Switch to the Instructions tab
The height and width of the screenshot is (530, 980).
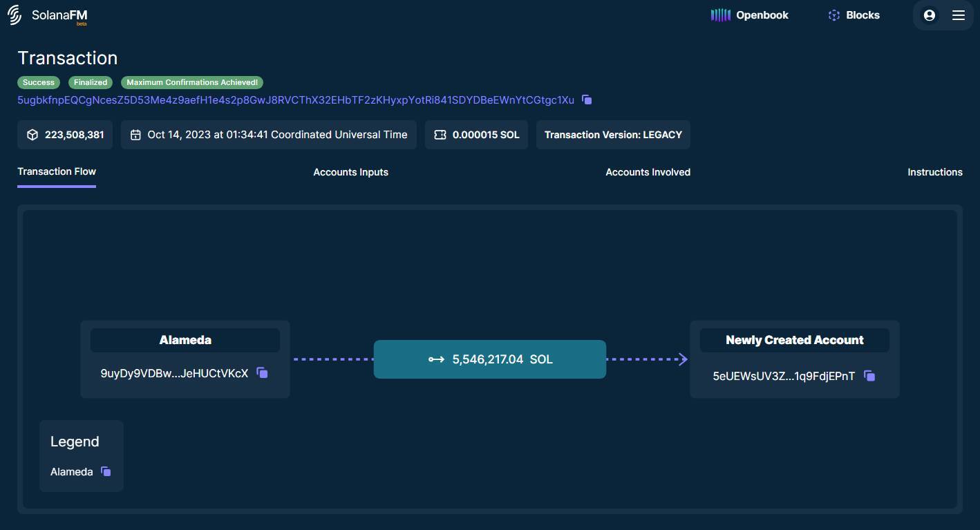pyautogui.click(x=934, y=172)
